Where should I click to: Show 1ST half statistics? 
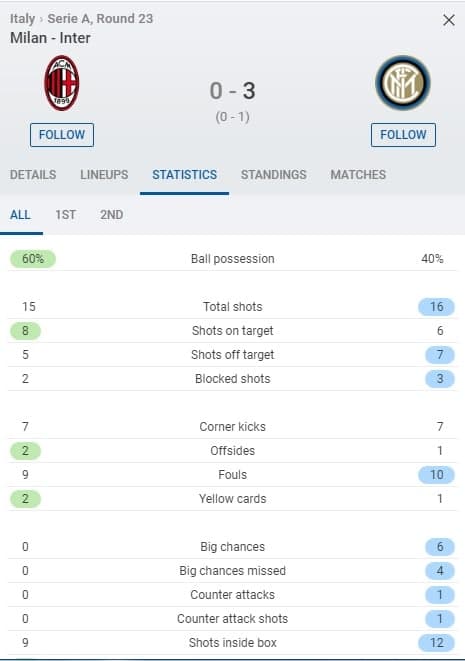coord(66,215)
